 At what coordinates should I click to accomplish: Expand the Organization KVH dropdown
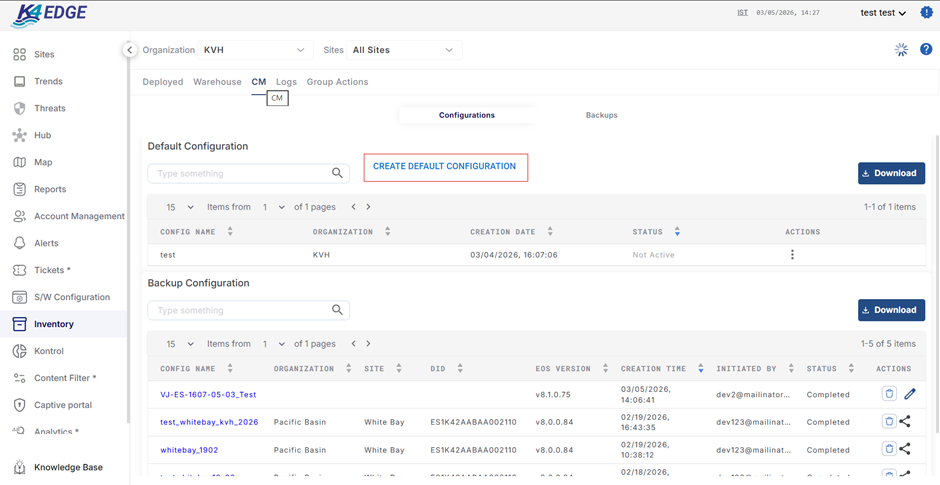254,50
